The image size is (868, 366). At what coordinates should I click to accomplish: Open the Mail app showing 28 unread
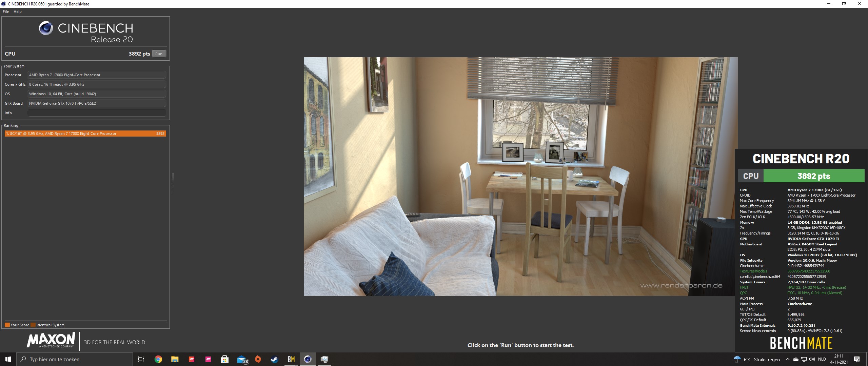(x=242, y=360)
